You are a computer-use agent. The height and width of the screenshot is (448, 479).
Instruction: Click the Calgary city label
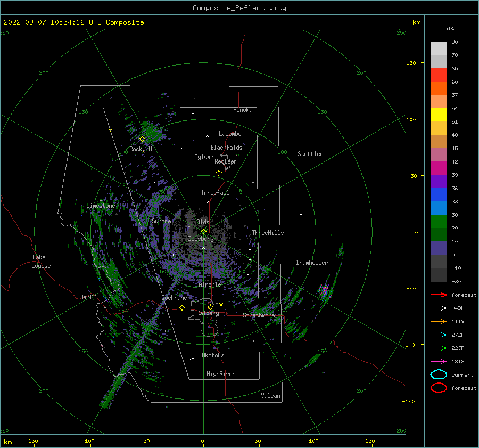208,313
